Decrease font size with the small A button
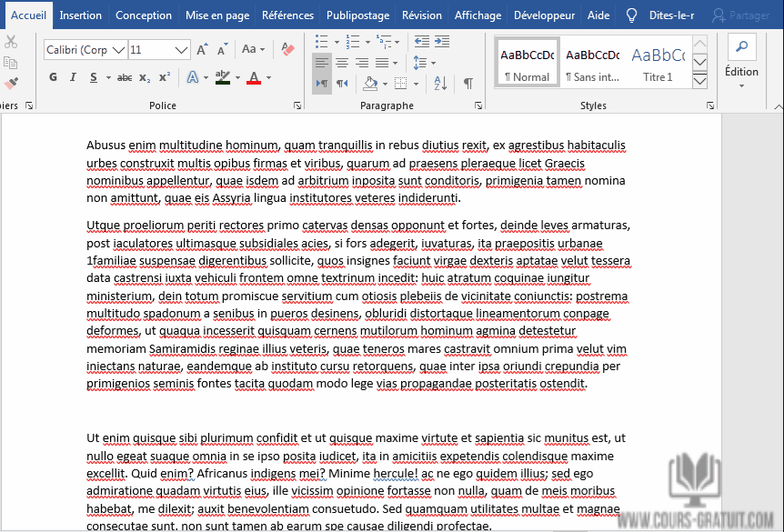The height and width of the screenshot is (532, 784). 223,49
